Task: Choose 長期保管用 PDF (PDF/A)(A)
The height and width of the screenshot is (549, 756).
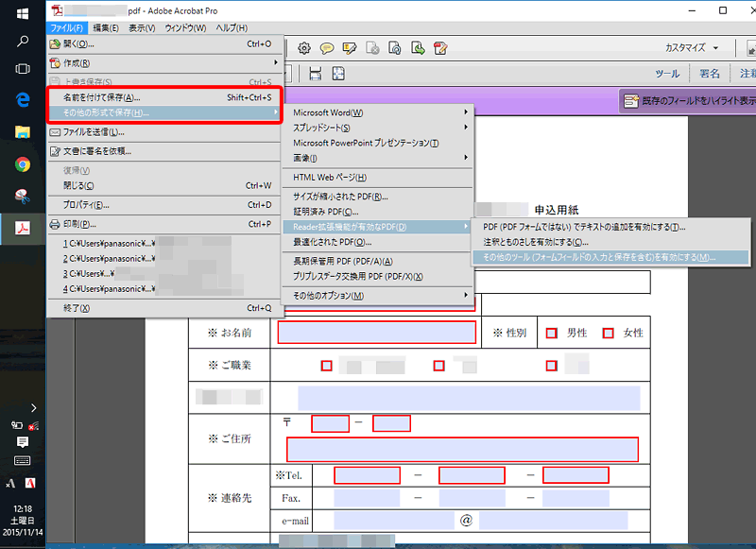Action: click(x=377, y=261)
